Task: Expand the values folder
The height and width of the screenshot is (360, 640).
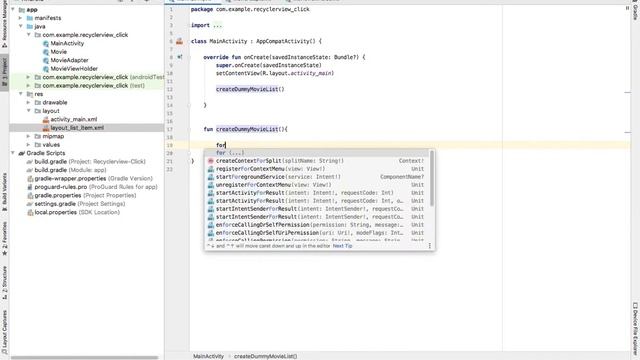Action: pos(29,145)
